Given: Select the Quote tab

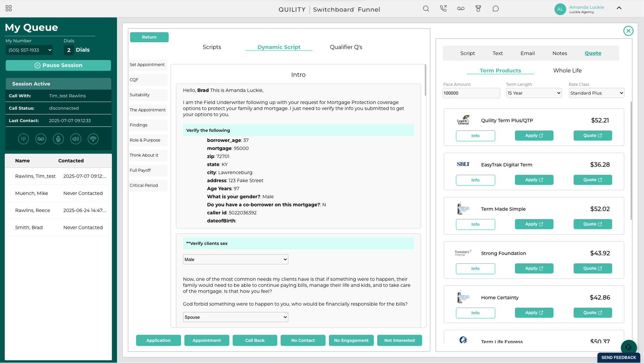Looking at the screenshot, I should pos(593,53).
